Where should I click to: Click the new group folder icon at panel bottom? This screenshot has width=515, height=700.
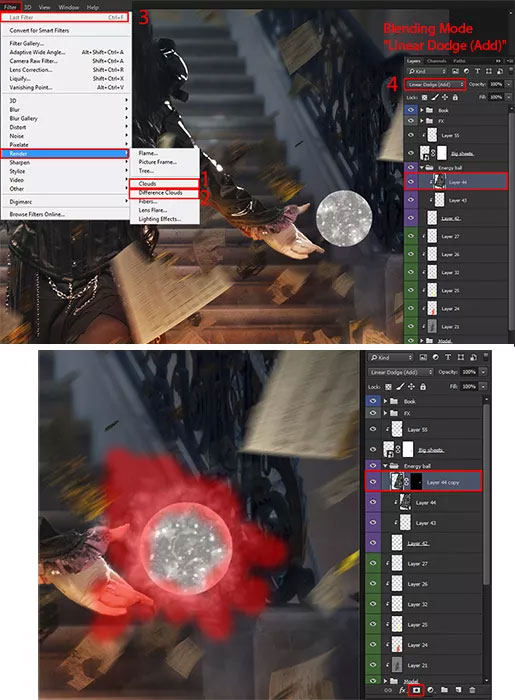444,690
